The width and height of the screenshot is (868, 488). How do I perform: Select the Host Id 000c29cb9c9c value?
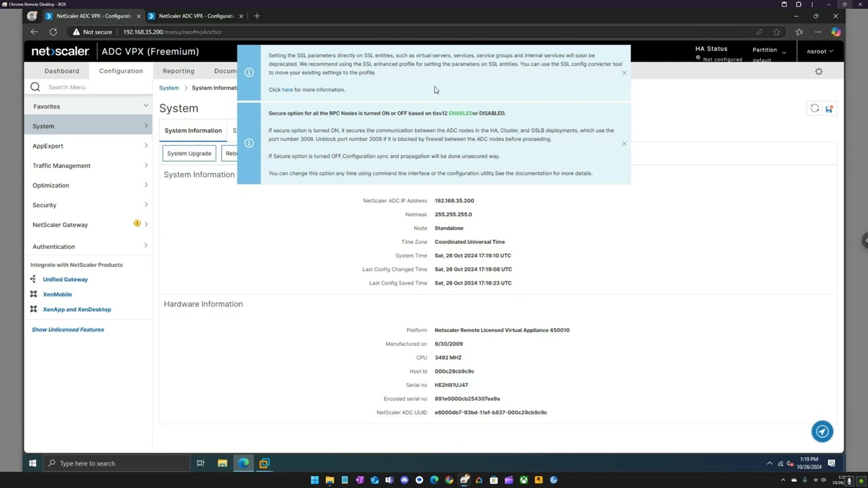[x=454, y=371]
